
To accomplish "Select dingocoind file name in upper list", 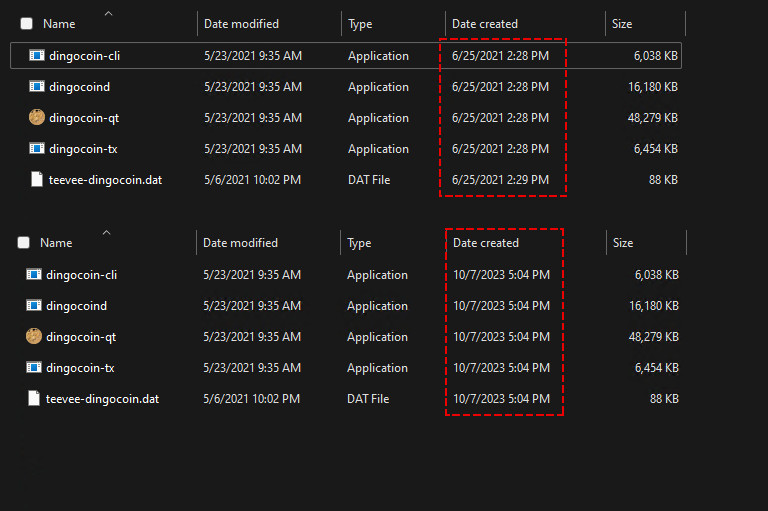I will (x=79, y=87).
